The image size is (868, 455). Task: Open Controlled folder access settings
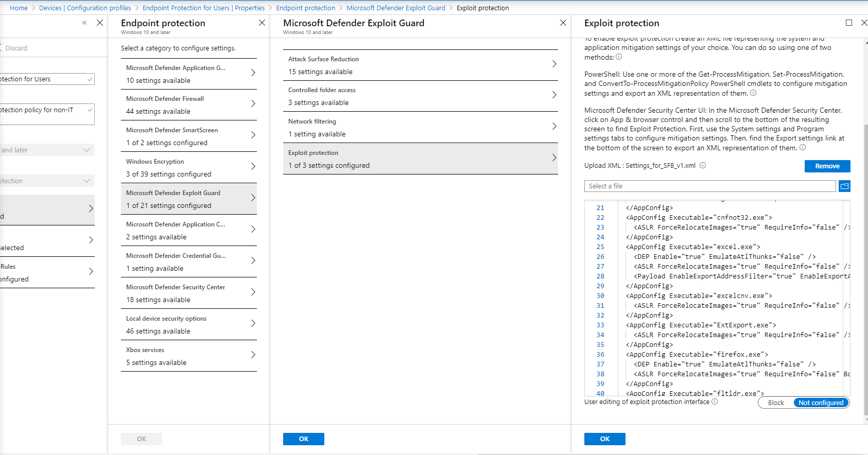pos(421,96)
